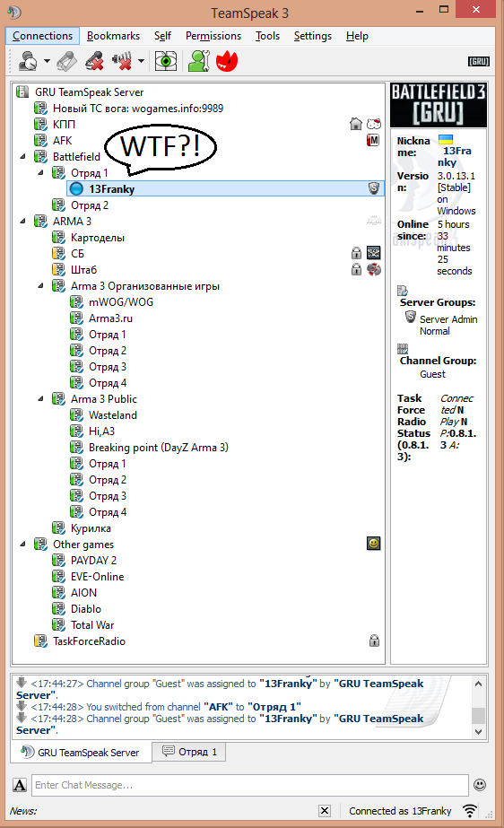Click the text formatting A button
This screenshot has height=828, width=504.
(x=20, y=785)
